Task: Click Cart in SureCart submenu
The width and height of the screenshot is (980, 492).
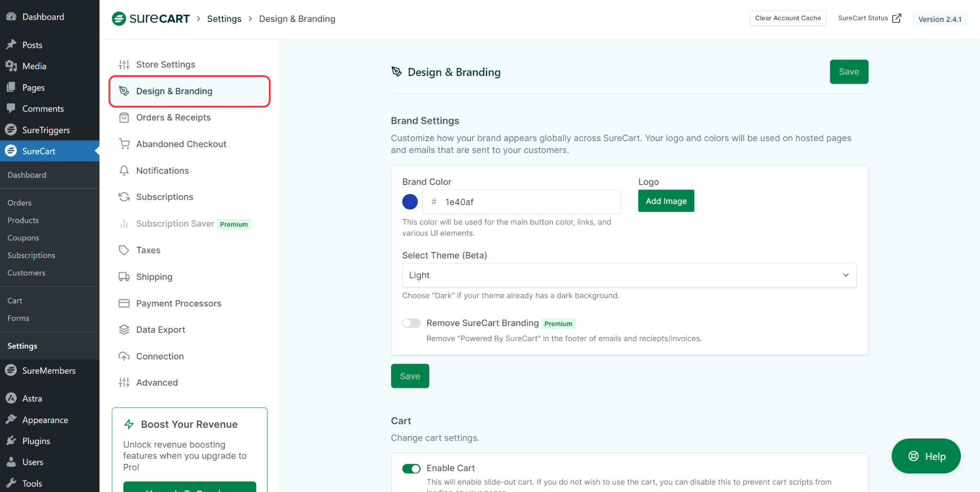Action: pos(15,301)
